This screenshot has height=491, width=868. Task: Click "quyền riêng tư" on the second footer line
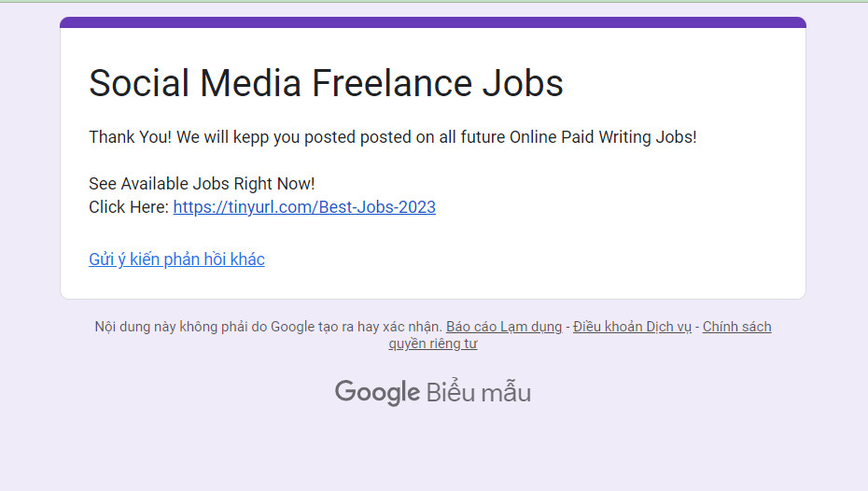point(433,344)
